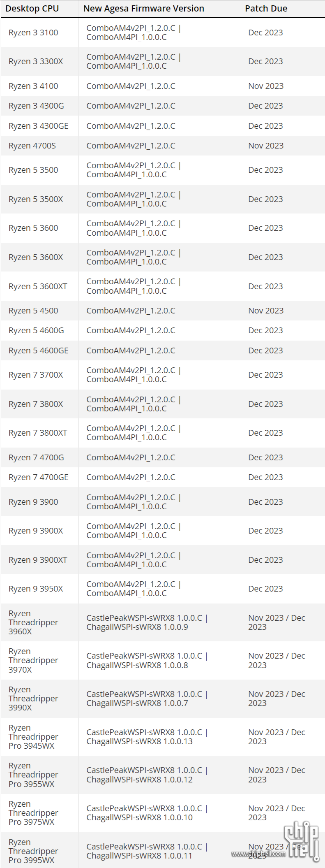Click the New Agesa Firmware Version header
The image size is (325, 868).
click(x=144, y=9)
